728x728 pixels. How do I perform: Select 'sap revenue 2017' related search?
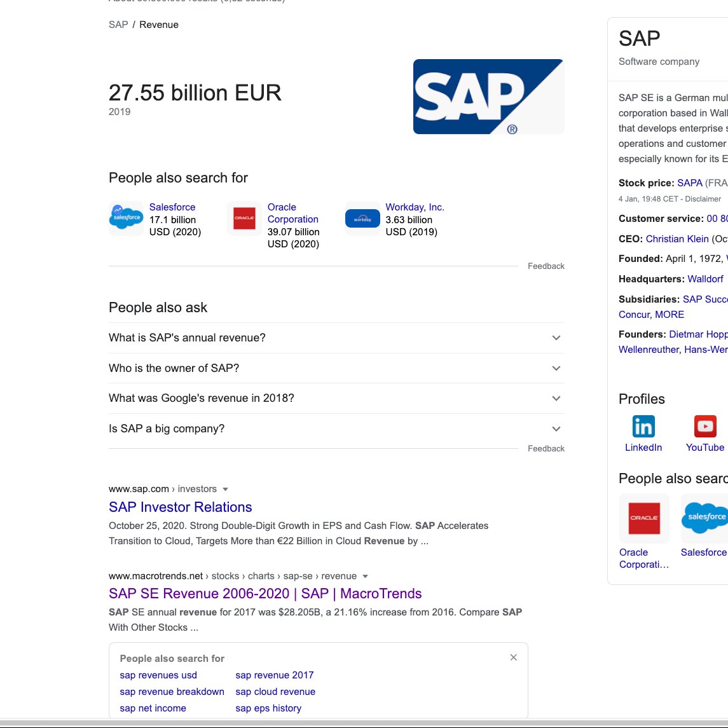(275, 675)
